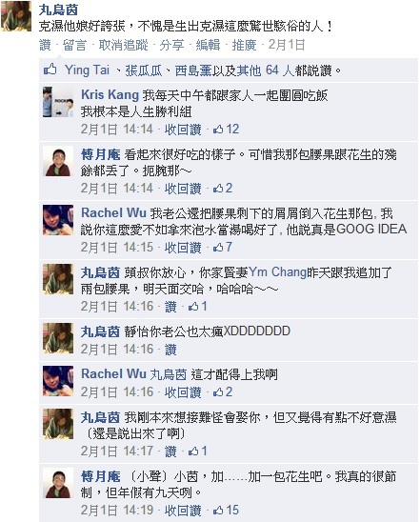Click the thumbs-up icon showing 7 likes
Image resolution: width=420 pixels, height=522 pixels.
(218, 248)
